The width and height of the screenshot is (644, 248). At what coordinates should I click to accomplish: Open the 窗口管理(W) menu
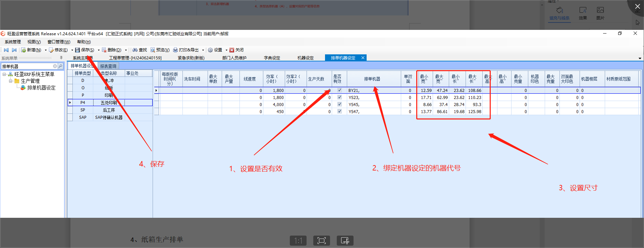click(x=59, y=42)
